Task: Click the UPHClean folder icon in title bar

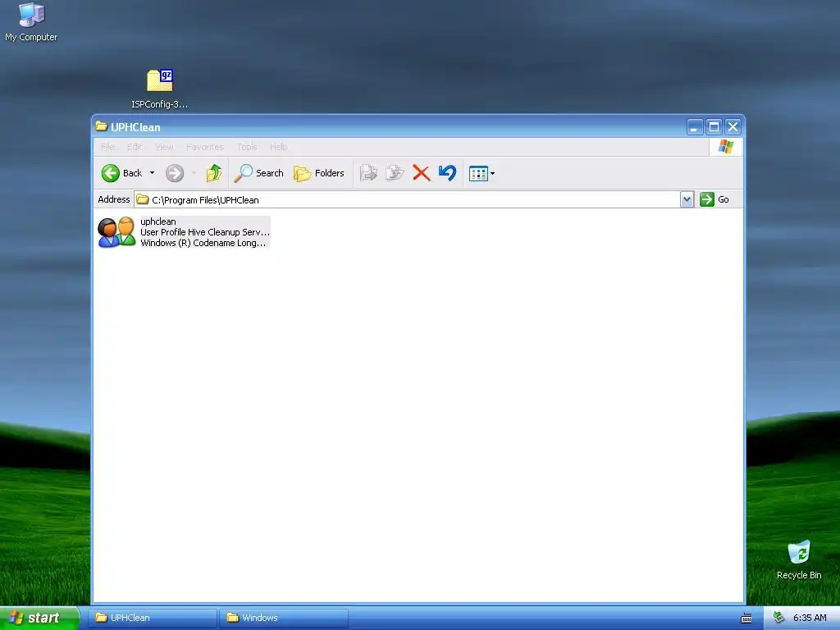Action: click(101, 126)
